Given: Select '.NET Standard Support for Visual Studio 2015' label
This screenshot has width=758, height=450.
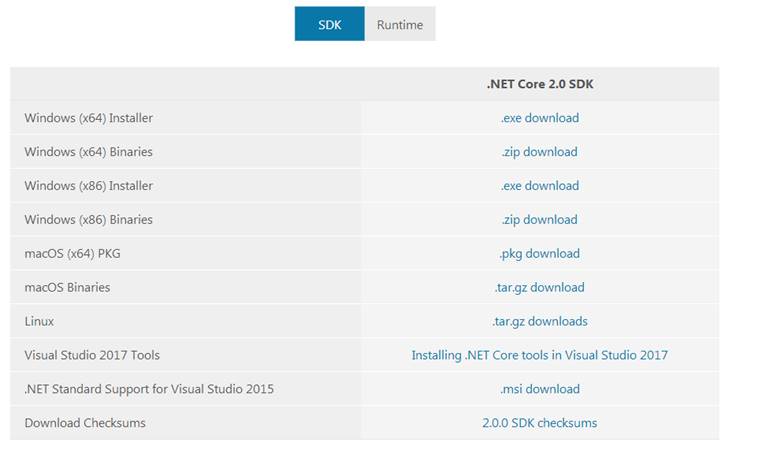Looking at the screenshot, I should (149, 389).
